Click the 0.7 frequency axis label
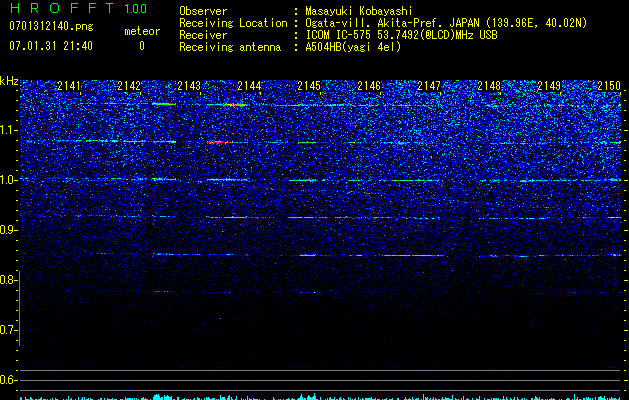This screenshot has height=400, width=629. click(8, 330)
